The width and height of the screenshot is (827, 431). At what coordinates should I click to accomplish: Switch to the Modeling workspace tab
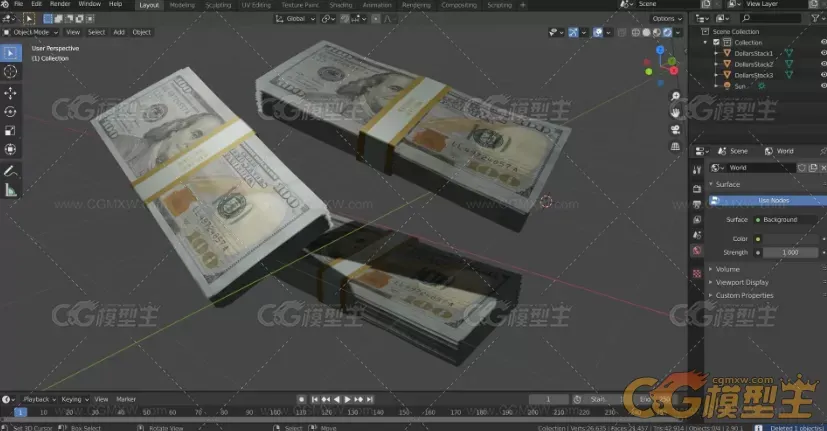click(x=182, y=5)
